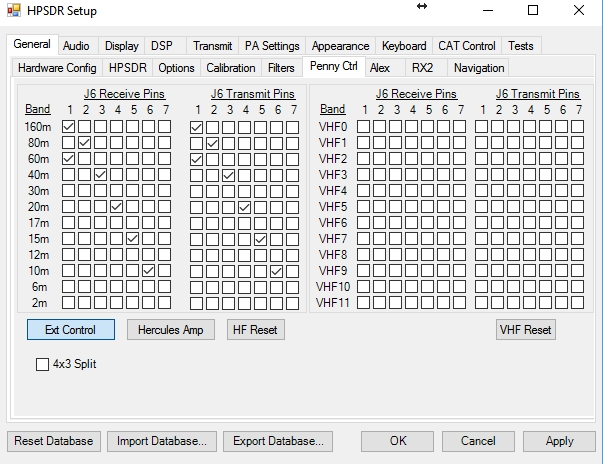Check VHF5 J6 Receive pin 4
Image resolution: width=603 pixels, height=464 pixels.
pyautogui.click(x=411, y=207)
